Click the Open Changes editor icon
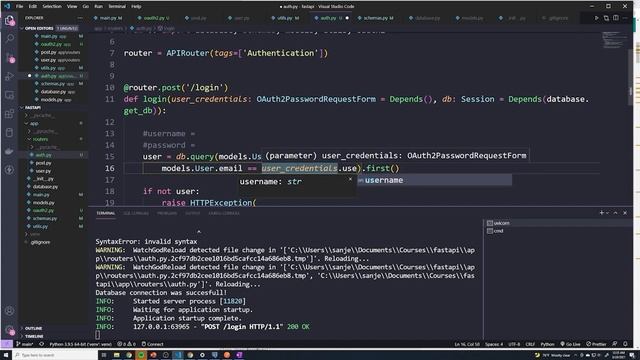This screenshot has height=360, width=640. click(x=606, y=18)
